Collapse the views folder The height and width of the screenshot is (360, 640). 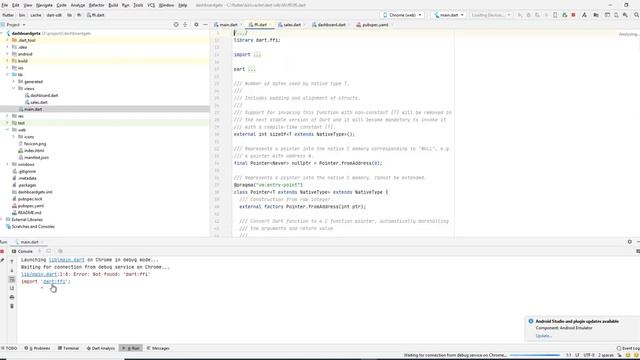[x=13, y=89]
